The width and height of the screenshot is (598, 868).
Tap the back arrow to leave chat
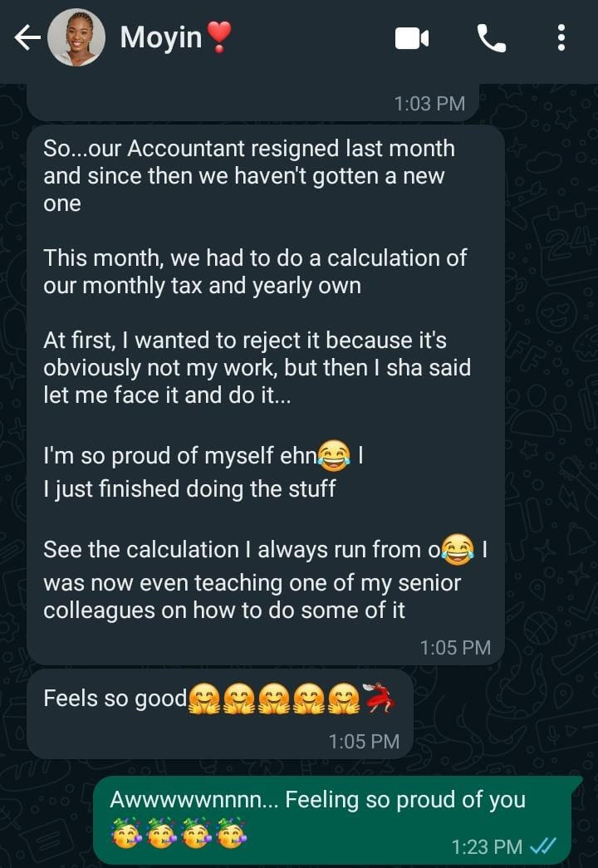click(27, 38)
